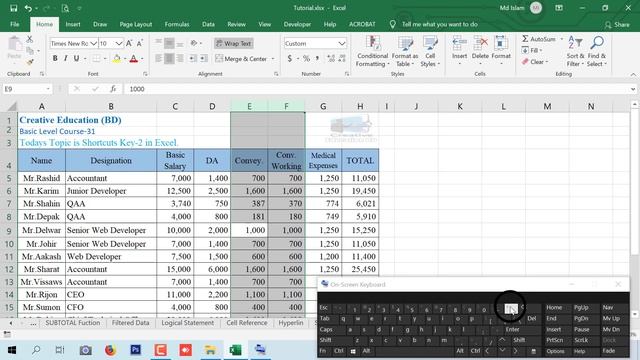Apply Format Painter brush
The width and height of the screenshot is (640, 360).
[30, 62]
